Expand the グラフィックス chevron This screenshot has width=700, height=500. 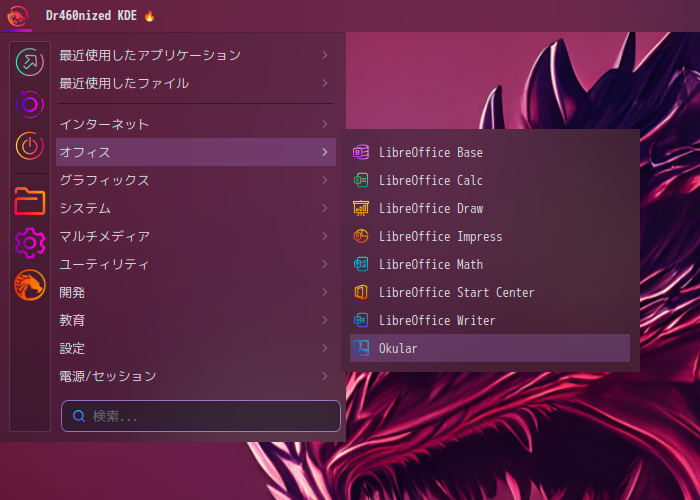coord(325,180)
